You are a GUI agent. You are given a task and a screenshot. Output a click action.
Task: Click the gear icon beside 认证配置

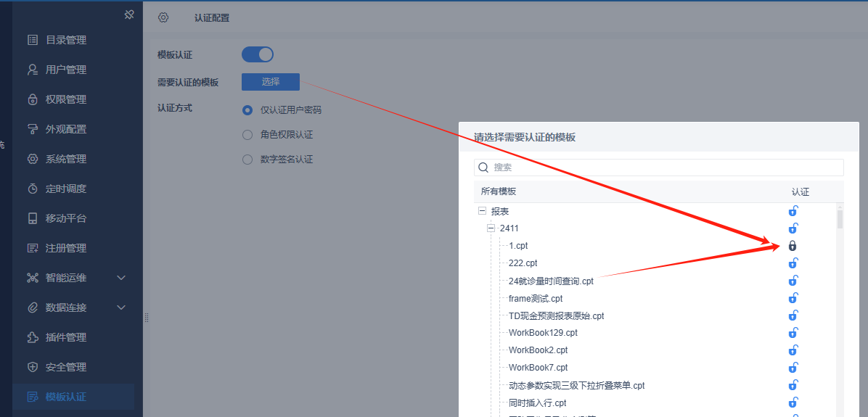point(163,17)
